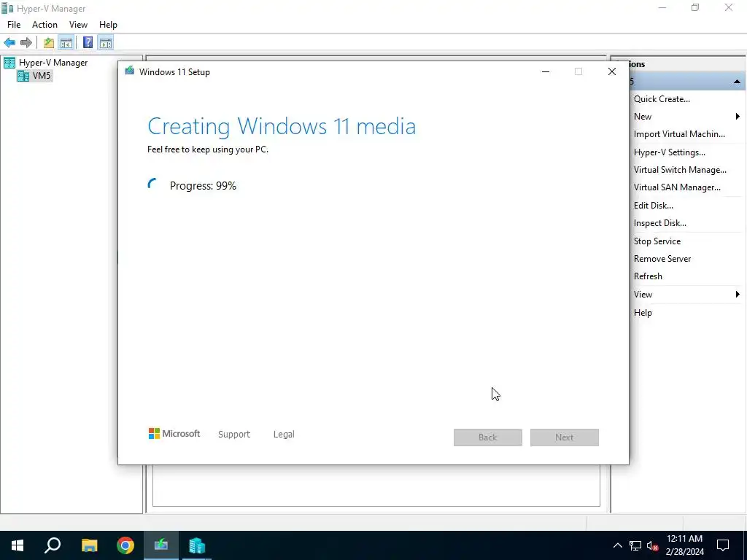747x560 pixels.
Task: Click Import Virtual Machine action
Action: point(679,134)
